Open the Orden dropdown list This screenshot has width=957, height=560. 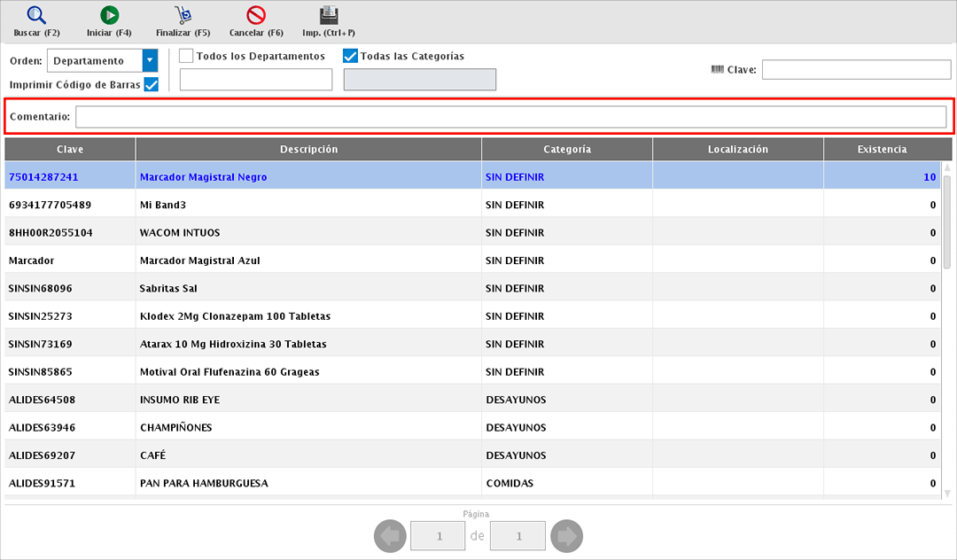click(x=150, y=60)
